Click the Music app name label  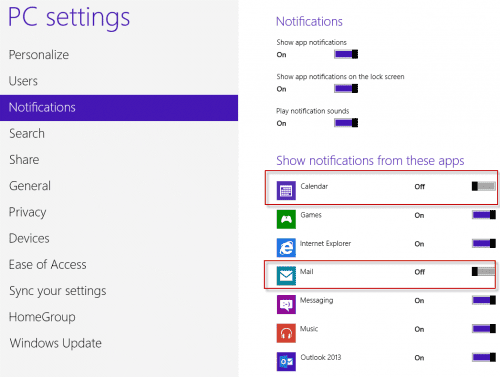click(x=309, y=329)
